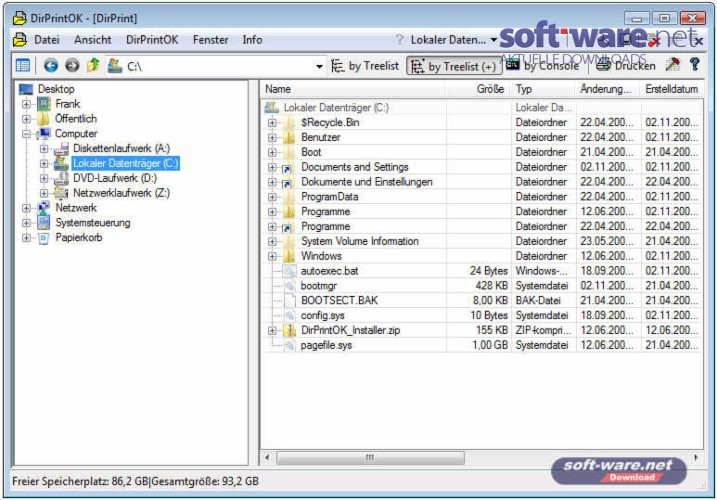Click the Papierkorb recycle bin icon
The height and width of the screenshot is (500, 717).
tap(43, 238)
